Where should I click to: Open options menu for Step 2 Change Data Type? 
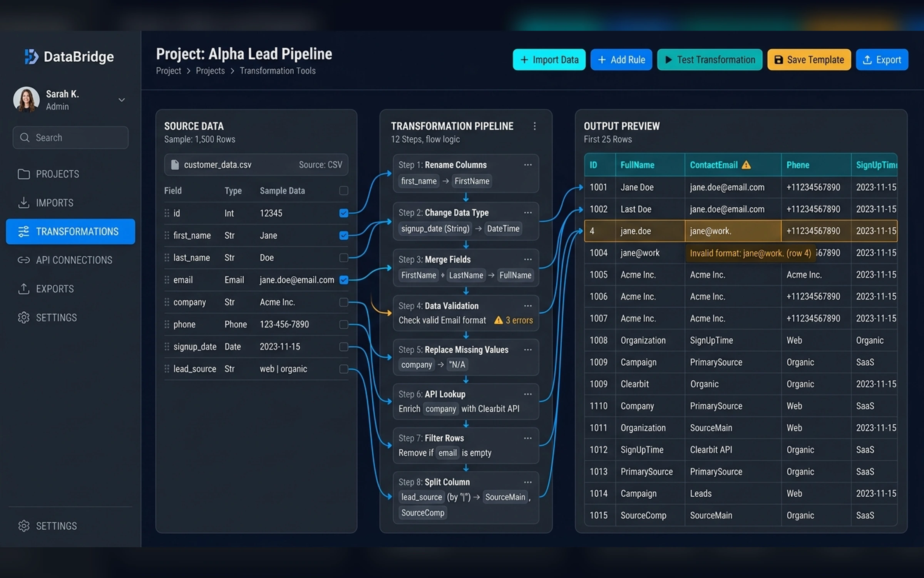click(x=528, y=213)
